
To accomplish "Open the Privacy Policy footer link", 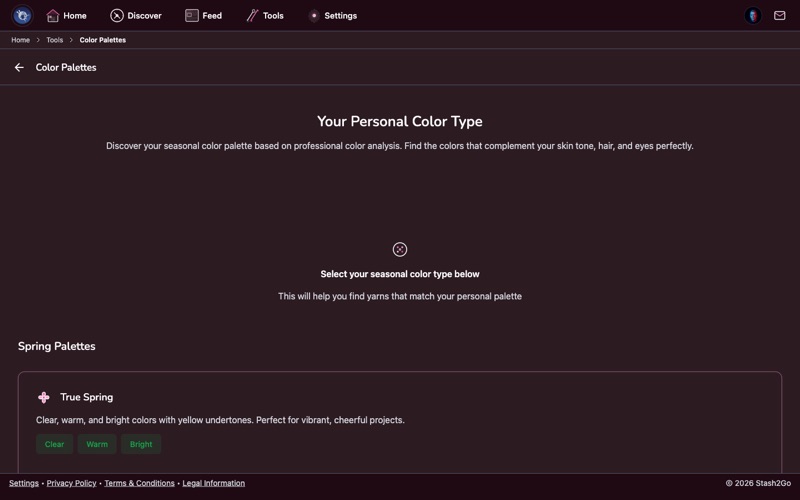I will click(x=71, y=483).
